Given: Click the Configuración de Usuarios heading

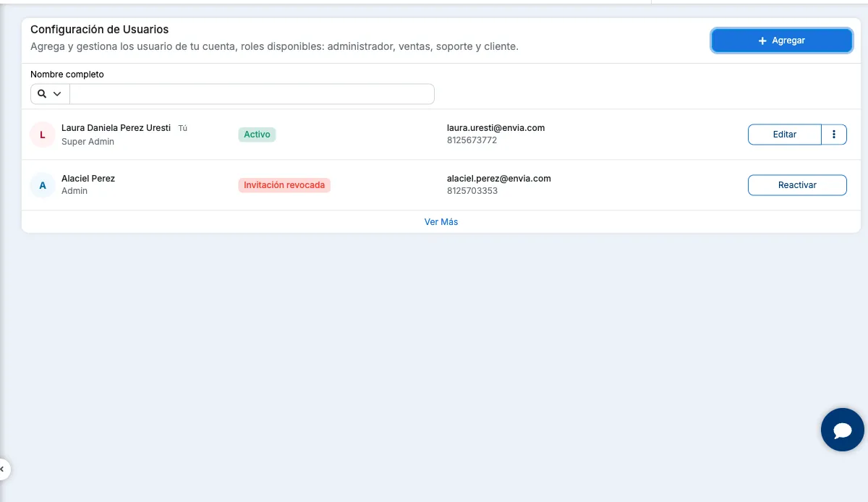Looking at the screenshot, I should 99,30.
